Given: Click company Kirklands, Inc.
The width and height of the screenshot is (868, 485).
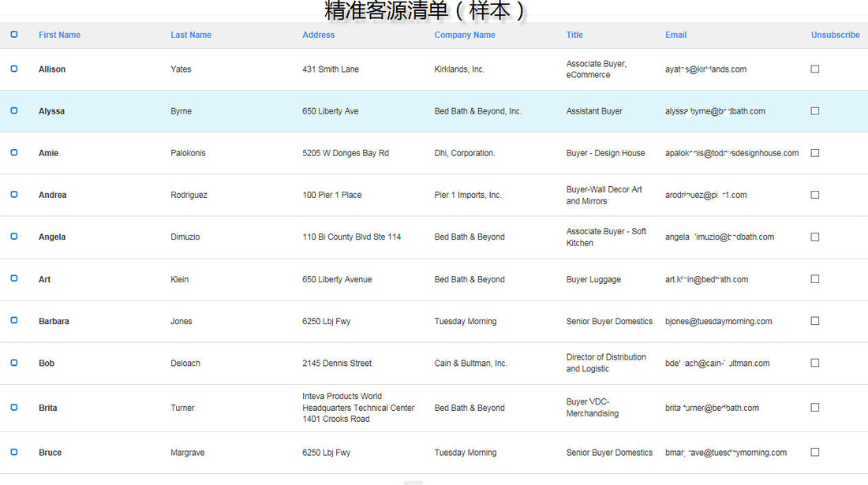Looking at the screenshot, I should point(459,69).
